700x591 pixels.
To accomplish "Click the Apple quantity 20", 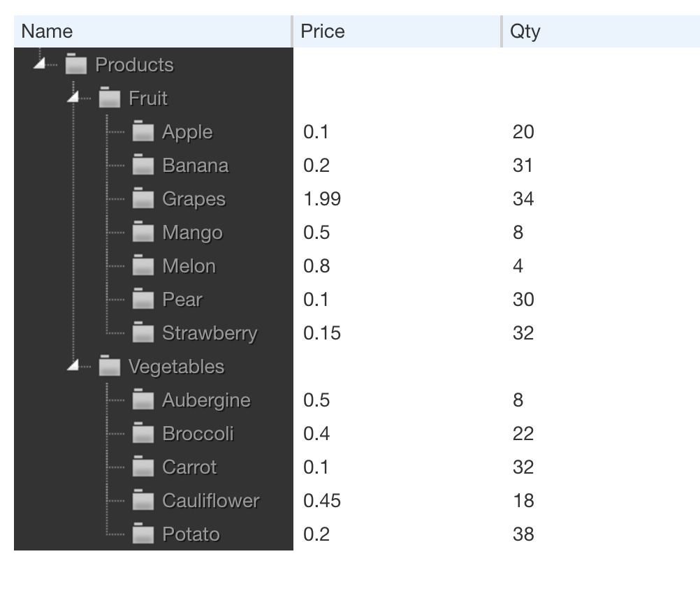I will (x=523, y=132).
